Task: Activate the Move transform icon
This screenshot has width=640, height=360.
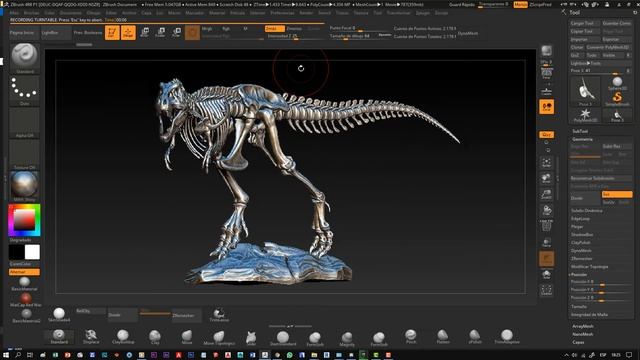Action: pos(144,33)
